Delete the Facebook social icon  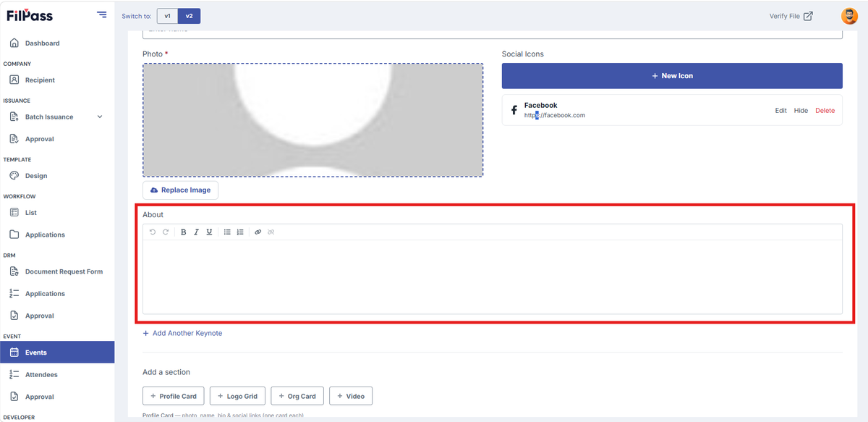click(825, 111)
